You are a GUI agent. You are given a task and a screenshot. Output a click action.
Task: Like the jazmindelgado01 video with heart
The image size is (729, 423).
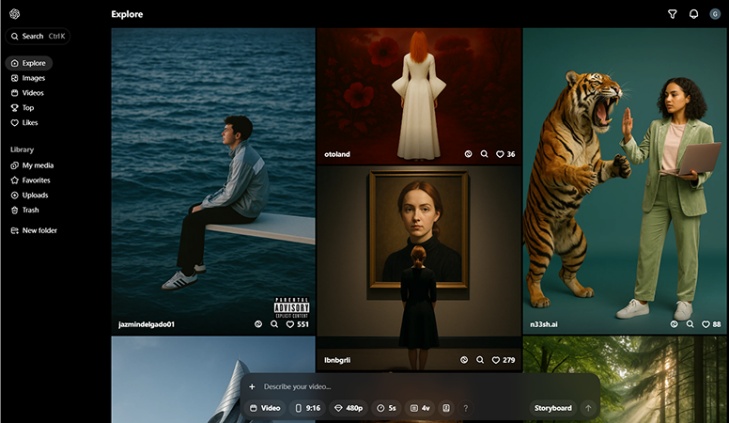(x=290, y=324)
